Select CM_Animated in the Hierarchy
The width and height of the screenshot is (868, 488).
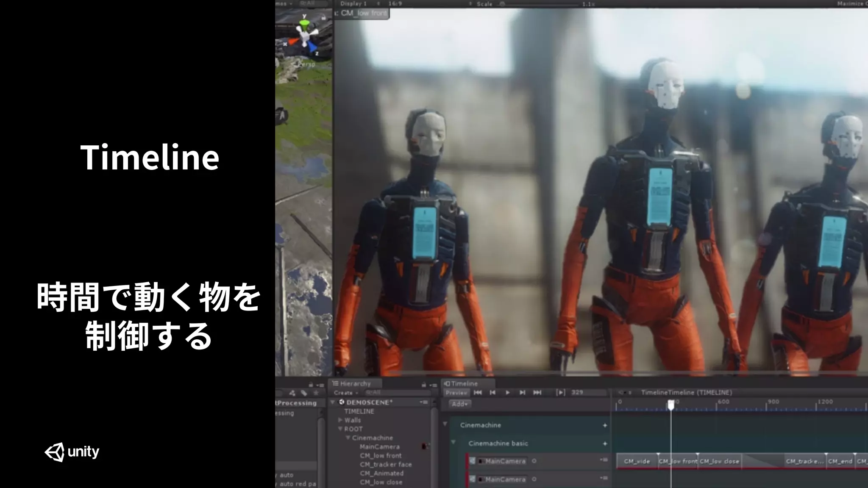(x=381, y=474)
